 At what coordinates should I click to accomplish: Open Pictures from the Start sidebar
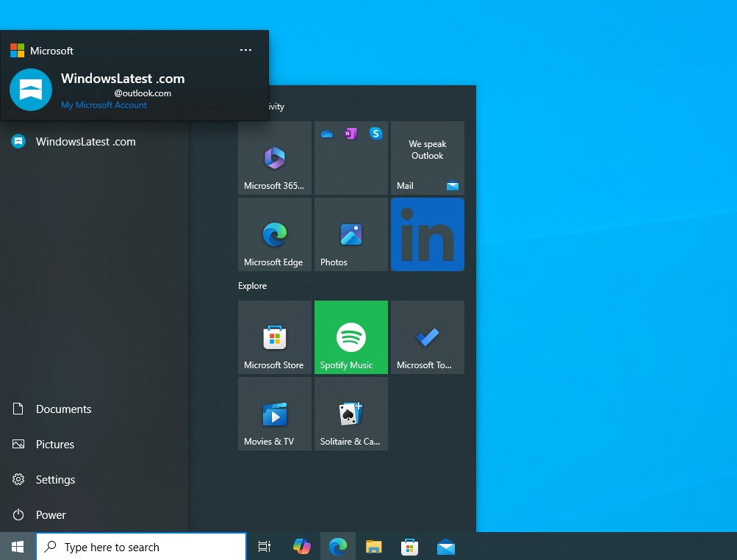point(55,444)
